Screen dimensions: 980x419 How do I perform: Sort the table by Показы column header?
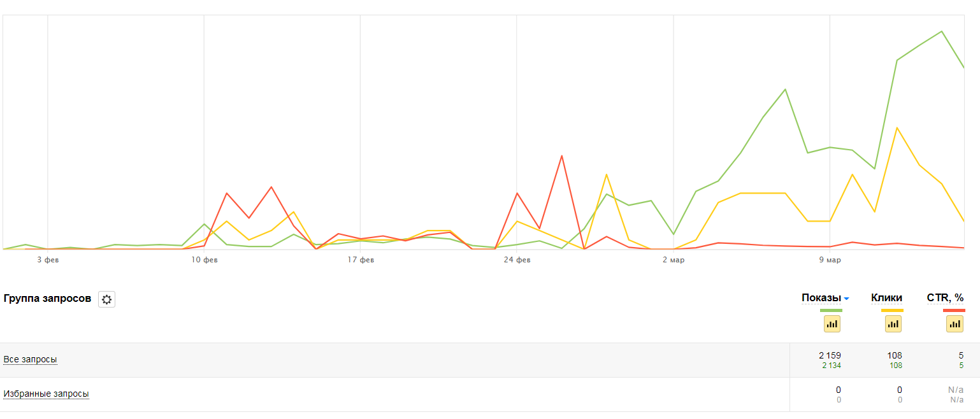[x=821, y=297]
